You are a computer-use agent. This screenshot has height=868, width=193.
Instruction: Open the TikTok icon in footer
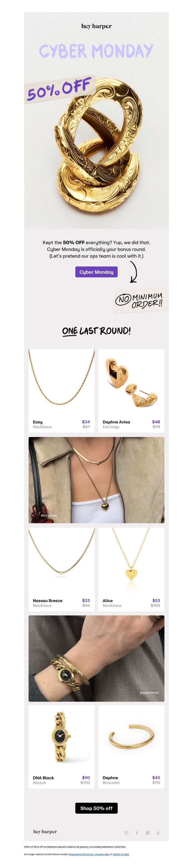[158, 833]
